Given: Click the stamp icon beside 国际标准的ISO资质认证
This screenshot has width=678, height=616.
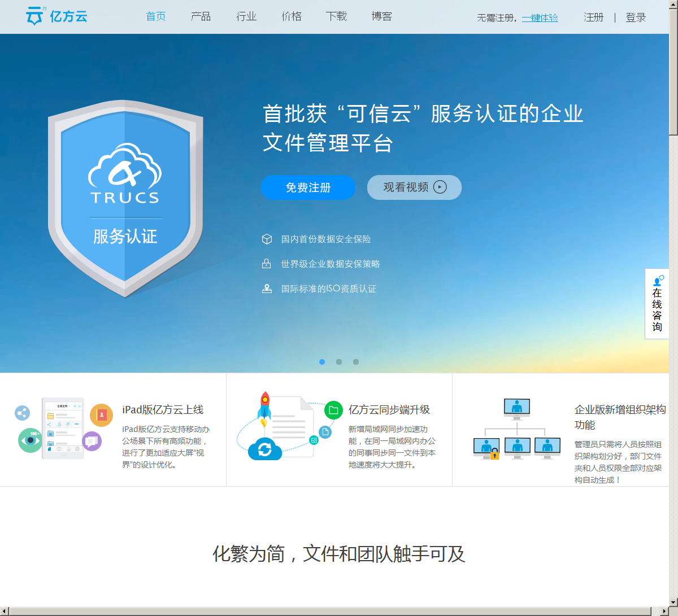Looking at the screenshot, I should click(267, 289).
